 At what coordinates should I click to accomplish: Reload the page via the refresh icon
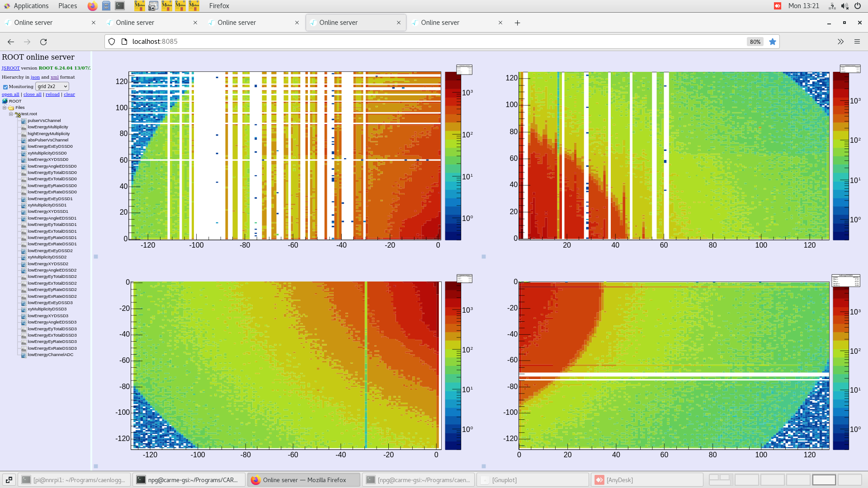tap(43, 42)
